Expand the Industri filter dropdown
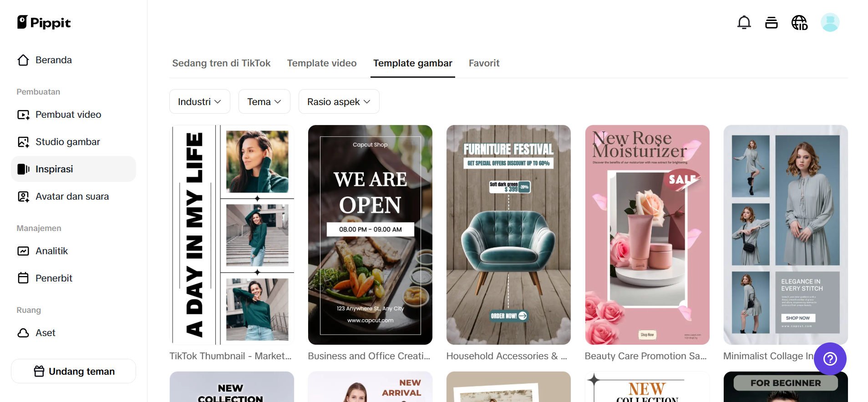This screenshot has height=402, width=868. [x=199, y=101]
